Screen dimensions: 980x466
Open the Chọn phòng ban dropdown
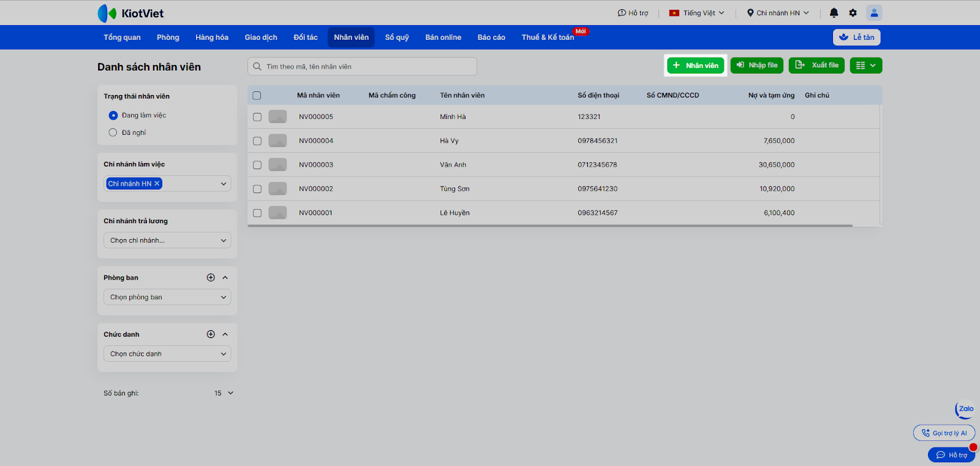tap(167, 297)
